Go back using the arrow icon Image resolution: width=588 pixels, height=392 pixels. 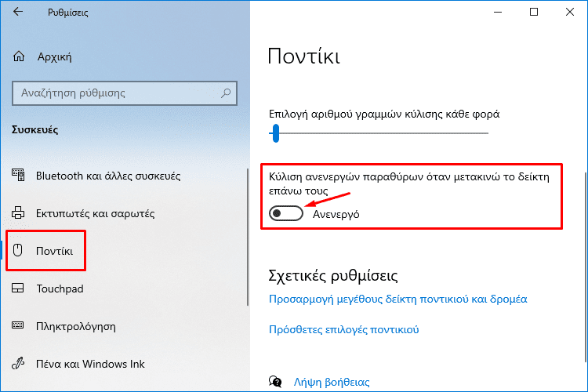17,12
